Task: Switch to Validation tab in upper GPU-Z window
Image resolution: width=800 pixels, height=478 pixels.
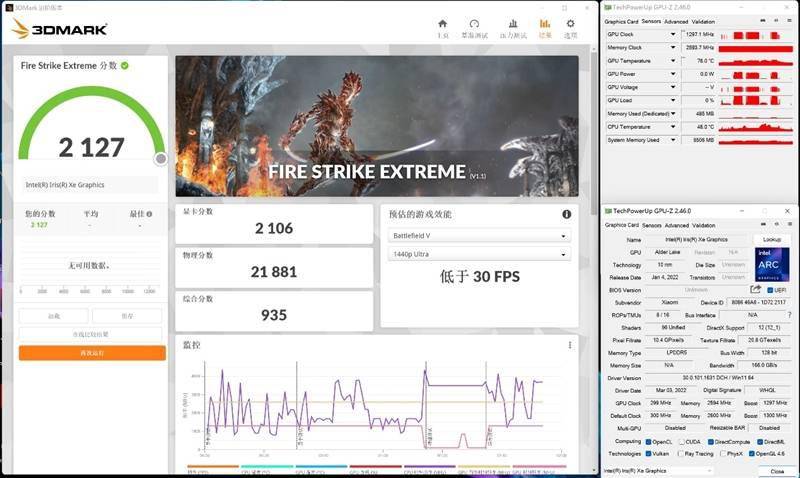Action: (703, 21)
